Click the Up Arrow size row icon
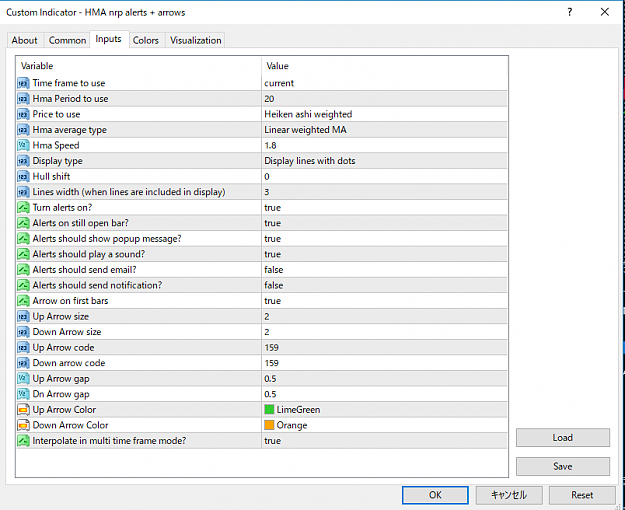625x510 pixels. click(23, 316)
